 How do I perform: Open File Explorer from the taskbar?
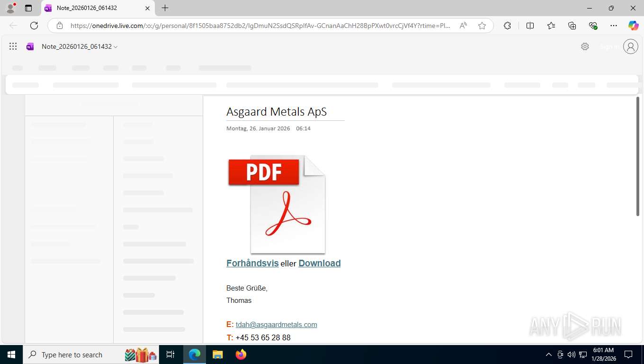click(x=217, y=355)
